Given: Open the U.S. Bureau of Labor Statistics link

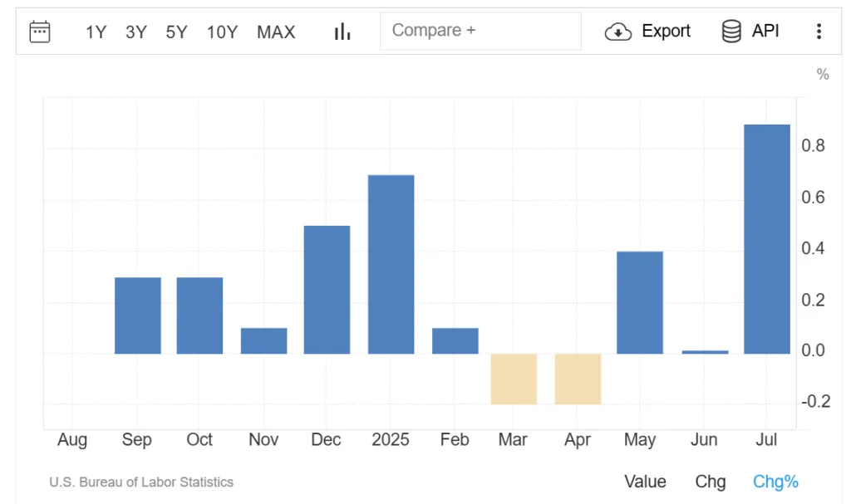Looking at the screenshot, I should pyautogui.click(x=140, y=482).
